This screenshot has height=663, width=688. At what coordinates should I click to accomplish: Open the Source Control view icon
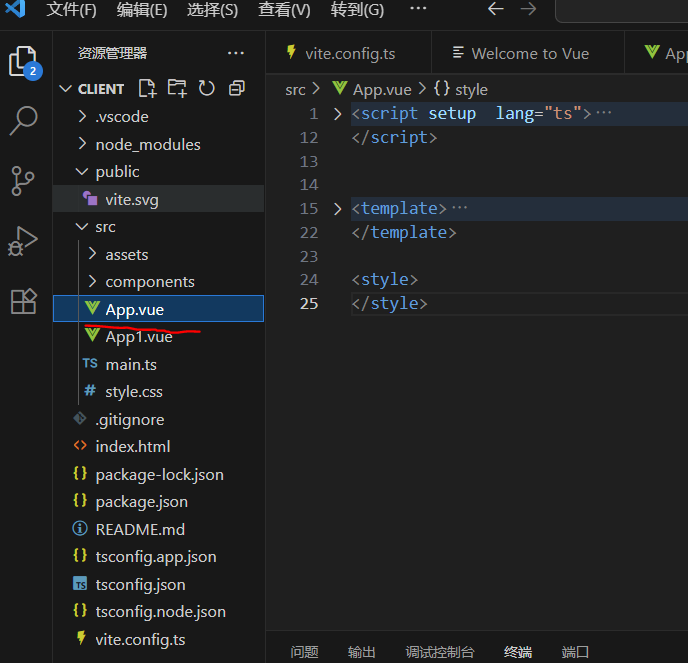tap(22, 181)
